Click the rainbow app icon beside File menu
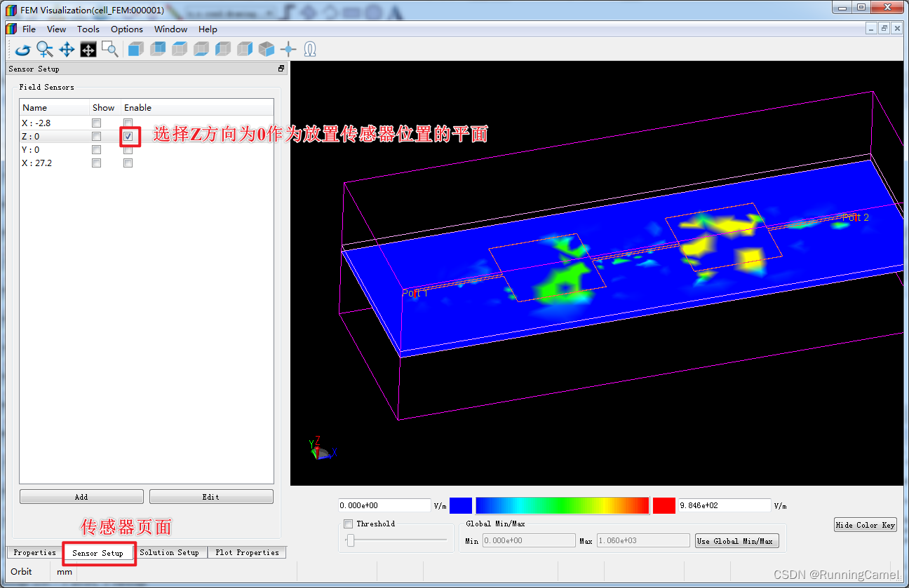909x588 pixels. tap(11, 29)
